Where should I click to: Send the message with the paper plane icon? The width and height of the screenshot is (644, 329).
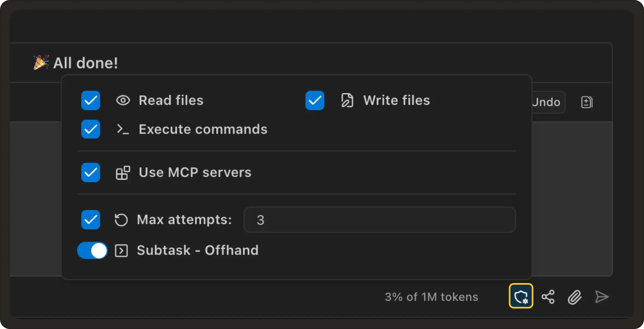point(602,296)
